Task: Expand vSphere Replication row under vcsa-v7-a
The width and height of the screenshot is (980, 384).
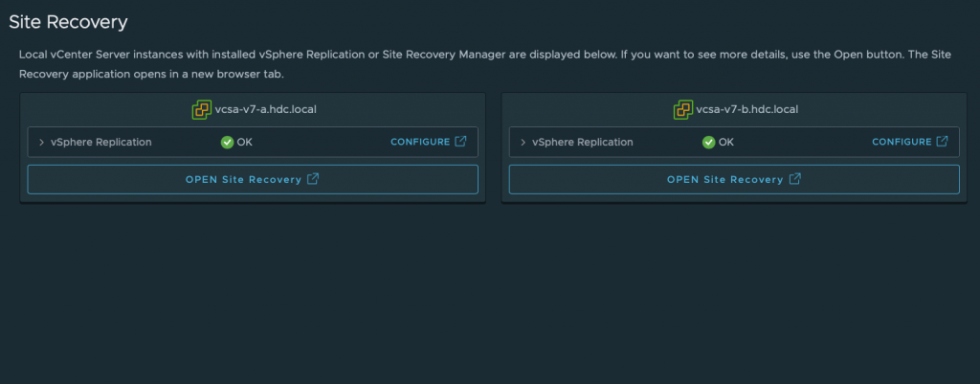Action: pyautogui.click(x=42, y=142)
